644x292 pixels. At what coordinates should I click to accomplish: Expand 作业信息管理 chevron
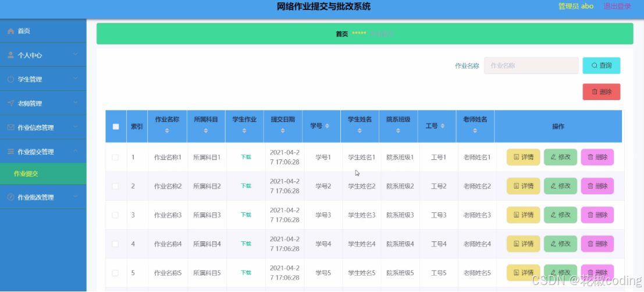(76, 127)
